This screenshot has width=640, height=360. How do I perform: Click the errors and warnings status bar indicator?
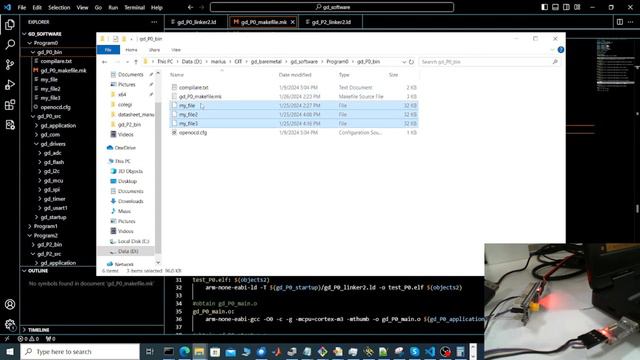pos(28,339)
